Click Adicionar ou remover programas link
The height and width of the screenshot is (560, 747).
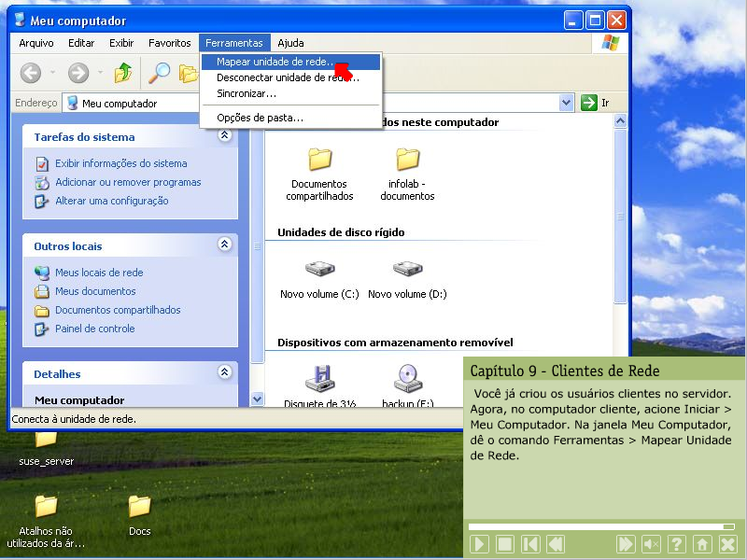click(127, 182)
